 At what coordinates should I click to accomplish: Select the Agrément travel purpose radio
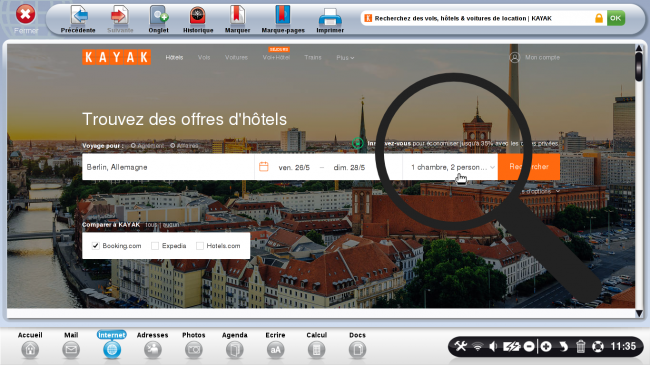coord(133,146)
